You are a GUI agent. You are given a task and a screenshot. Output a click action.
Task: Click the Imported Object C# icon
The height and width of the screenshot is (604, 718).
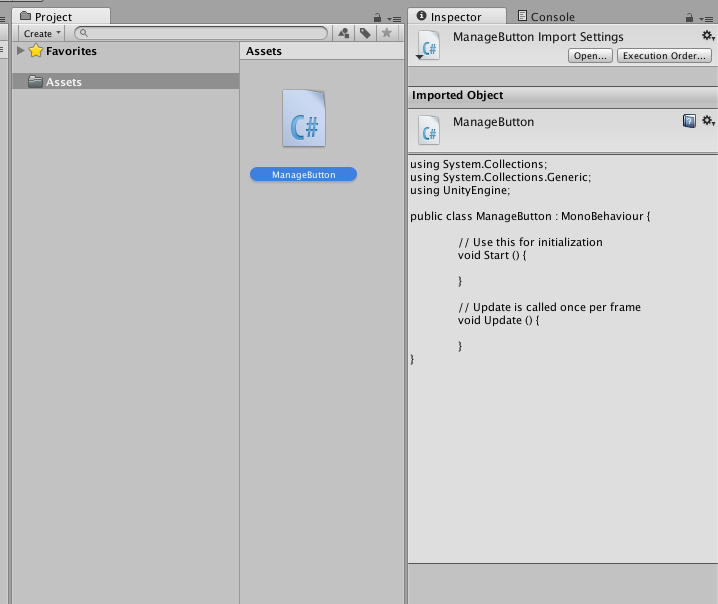[x=429, y=130]
